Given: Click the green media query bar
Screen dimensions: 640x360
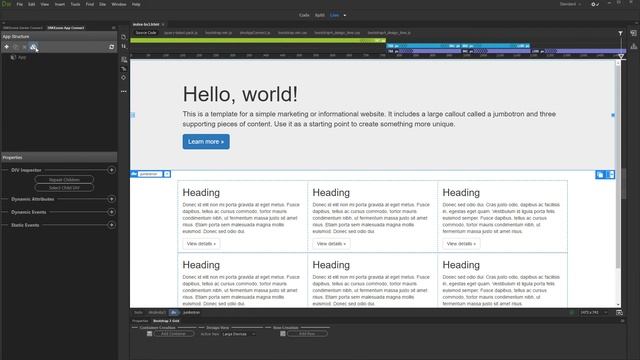Looking at the screenshot, I should pyautogui.click(x=258, y=40).
